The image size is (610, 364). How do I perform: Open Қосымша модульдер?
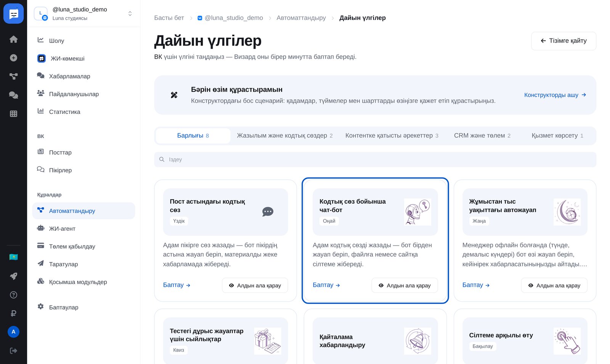(83, 282)
